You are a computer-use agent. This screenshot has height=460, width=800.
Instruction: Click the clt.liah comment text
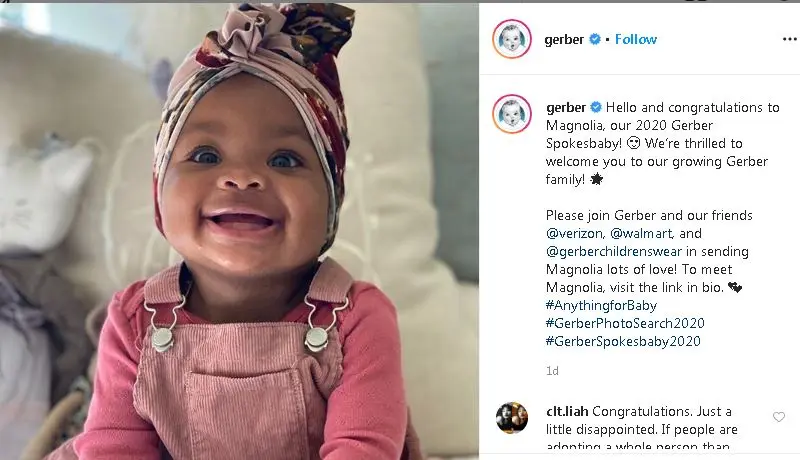642,429
